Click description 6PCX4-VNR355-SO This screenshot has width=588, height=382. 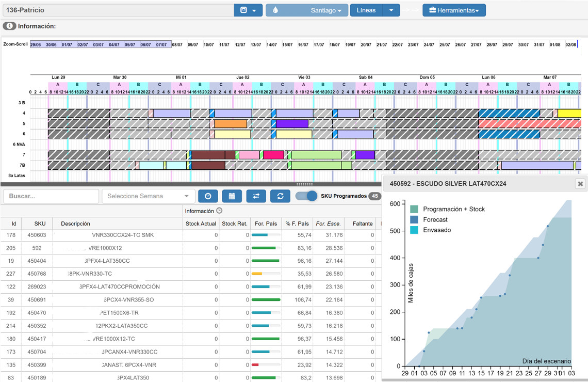coord(128,300)
